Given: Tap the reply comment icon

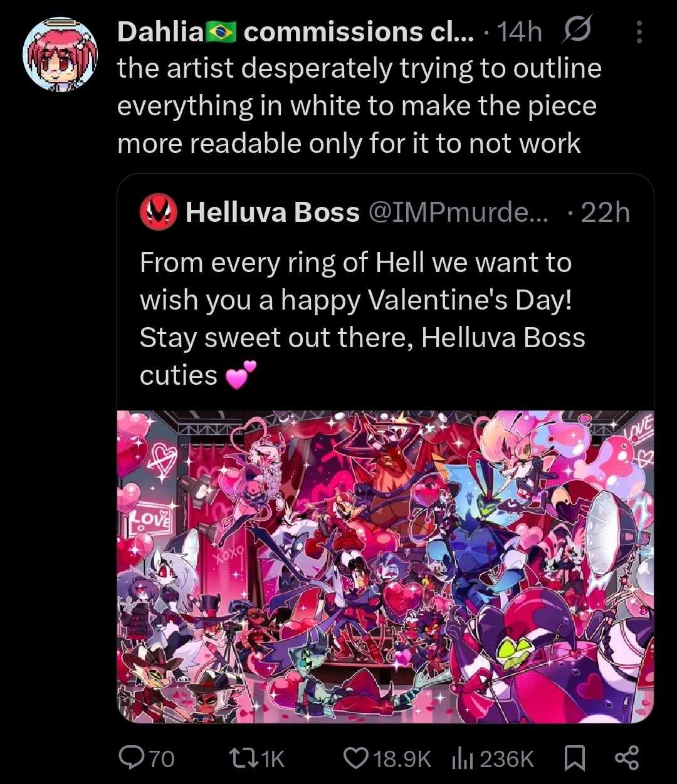Looking at the screenshot, I should pos(131,758).
